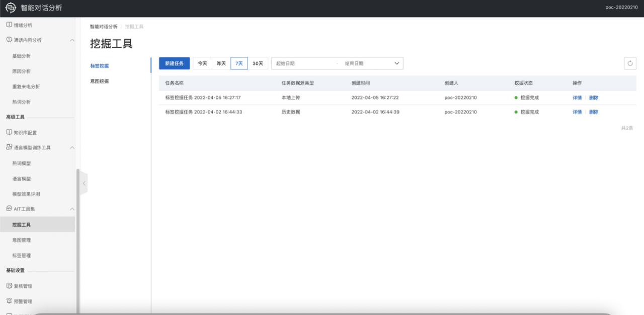Image resolution: width=644 pixels, height=315 pixels.
Task: Click the 共2条 total count text
Action: (627, 128)
